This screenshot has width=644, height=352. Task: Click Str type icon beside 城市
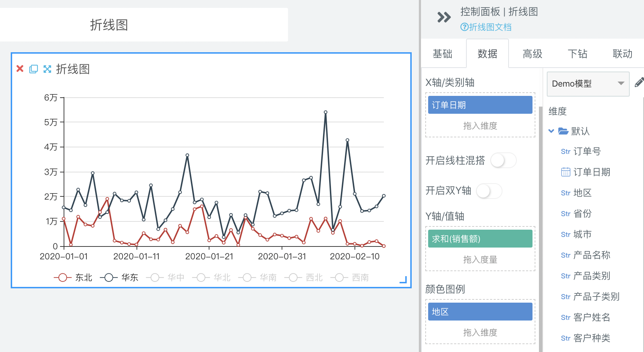pyautogui.click(x=566, y=235)
